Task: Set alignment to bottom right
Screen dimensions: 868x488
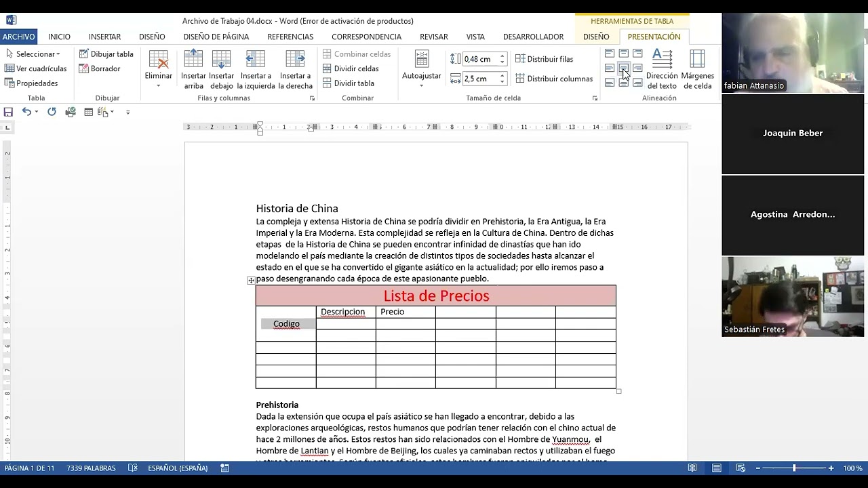Action: click(x=637, y=83)
